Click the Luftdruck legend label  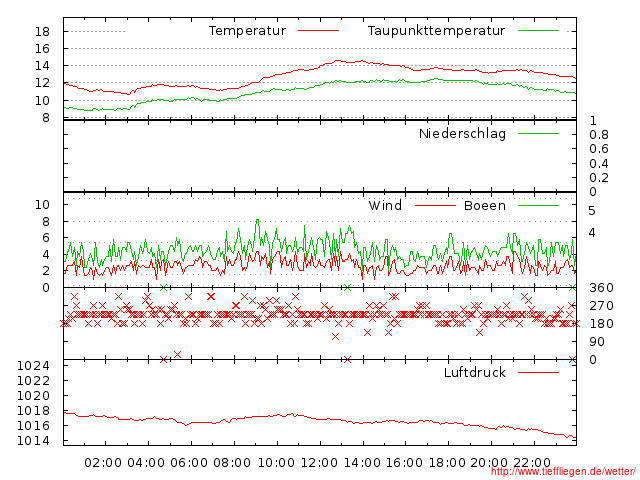(475, 372)
